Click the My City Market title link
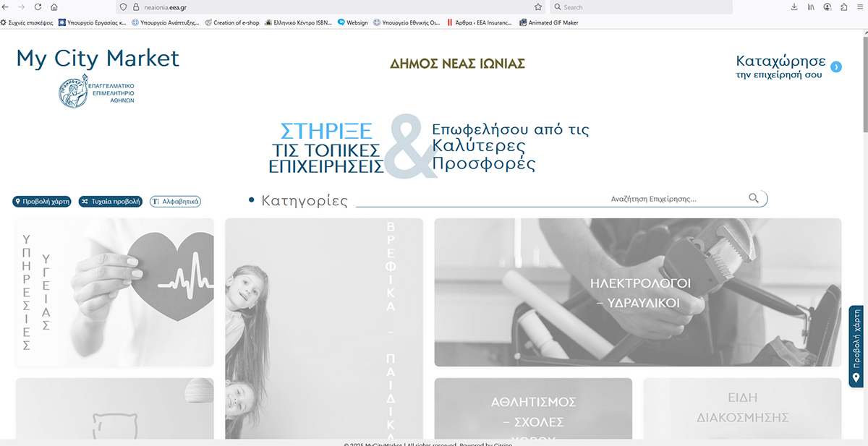Image resolution: width=868 pixels, height=446 pixels. pyautogui.click(x=98, y=58)
